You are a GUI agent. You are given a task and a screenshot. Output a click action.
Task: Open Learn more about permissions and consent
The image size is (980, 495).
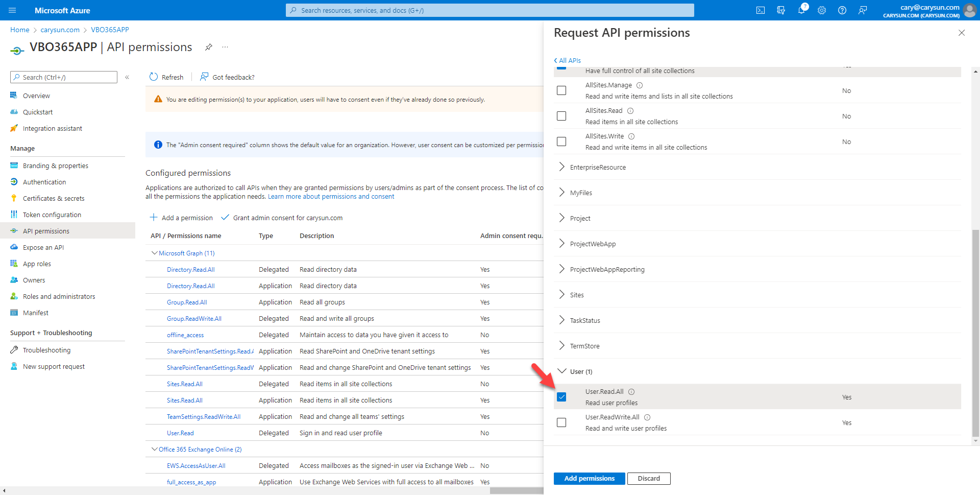331,197
